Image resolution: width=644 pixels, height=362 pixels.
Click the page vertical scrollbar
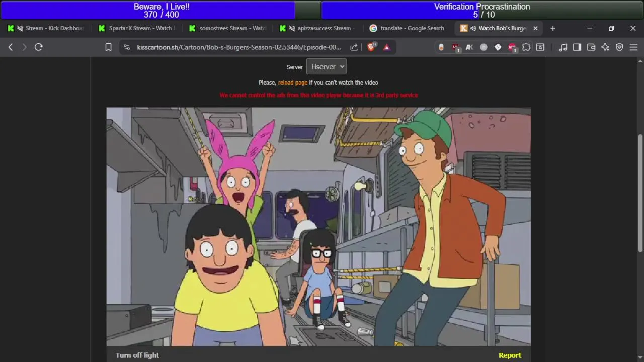(x=640, y=193)
